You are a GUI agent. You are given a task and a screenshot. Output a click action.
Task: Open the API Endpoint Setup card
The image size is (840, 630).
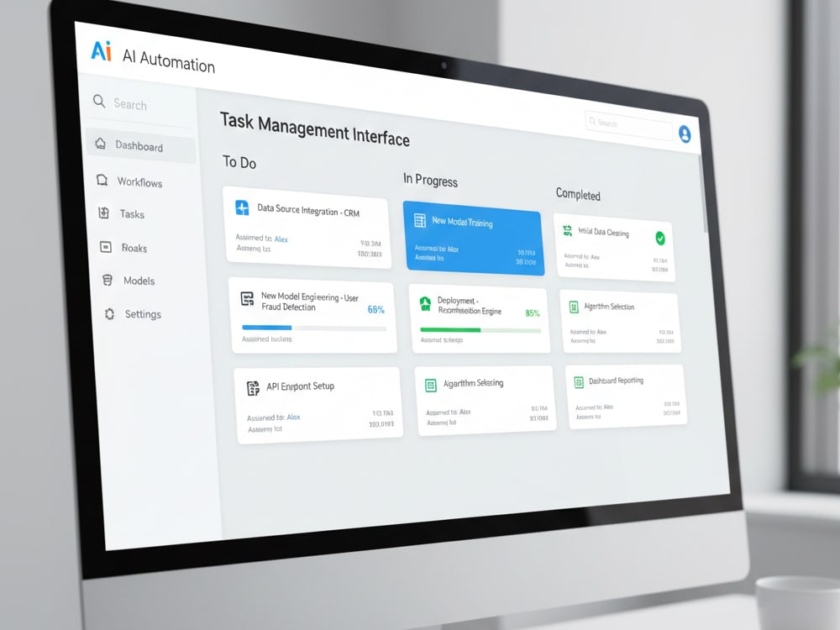click(318, 406)
